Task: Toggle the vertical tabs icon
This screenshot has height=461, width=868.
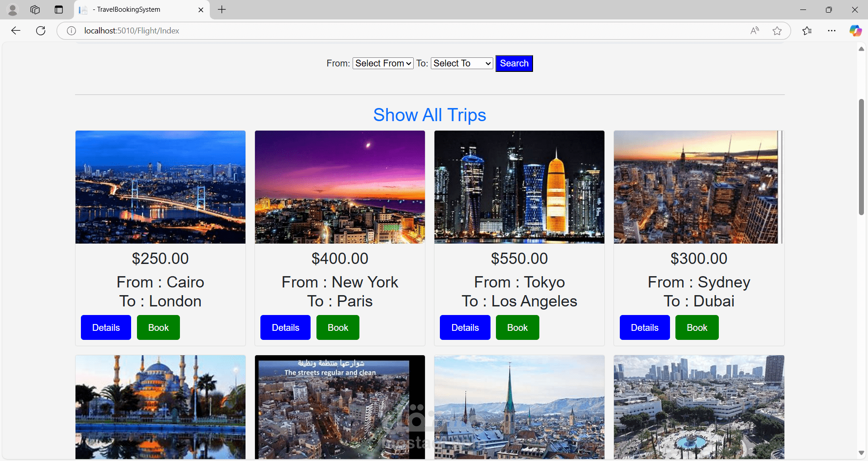Action: coord(59,9)
